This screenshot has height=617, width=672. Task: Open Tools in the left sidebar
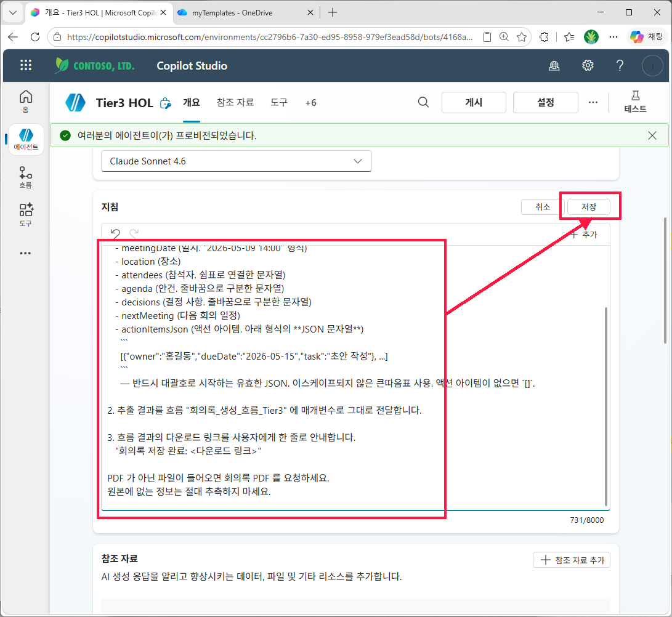(26, 215)
